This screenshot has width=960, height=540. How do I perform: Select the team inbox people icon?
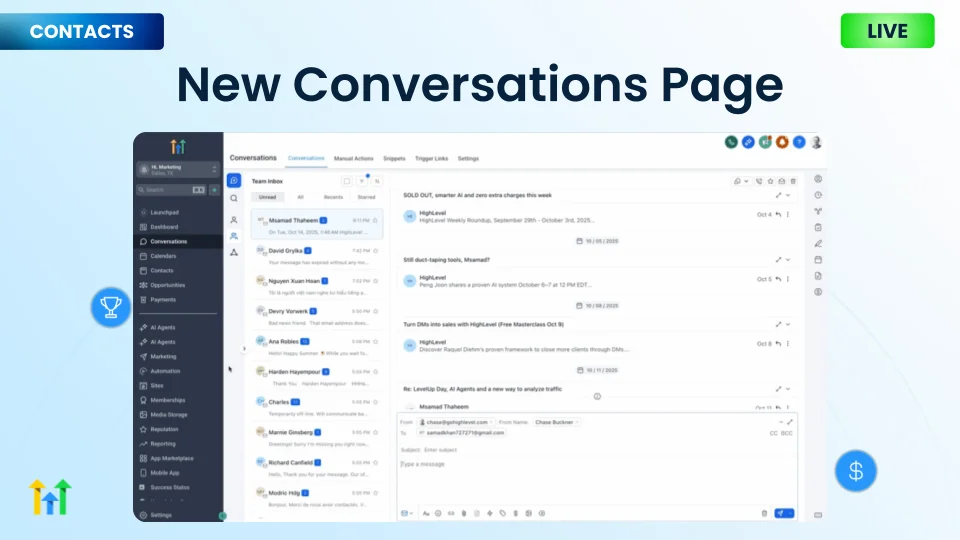pyautogui.click(x=234, y=236)
